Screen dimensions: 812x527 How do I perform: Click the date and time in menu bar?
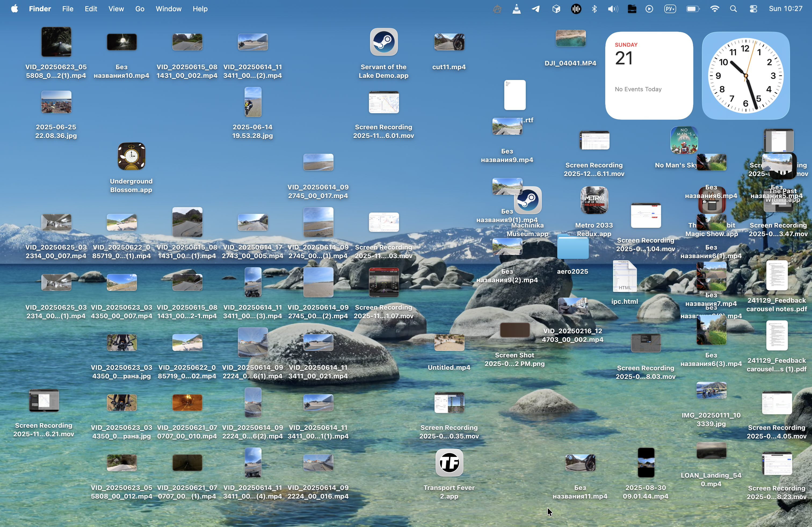[785, 9]
